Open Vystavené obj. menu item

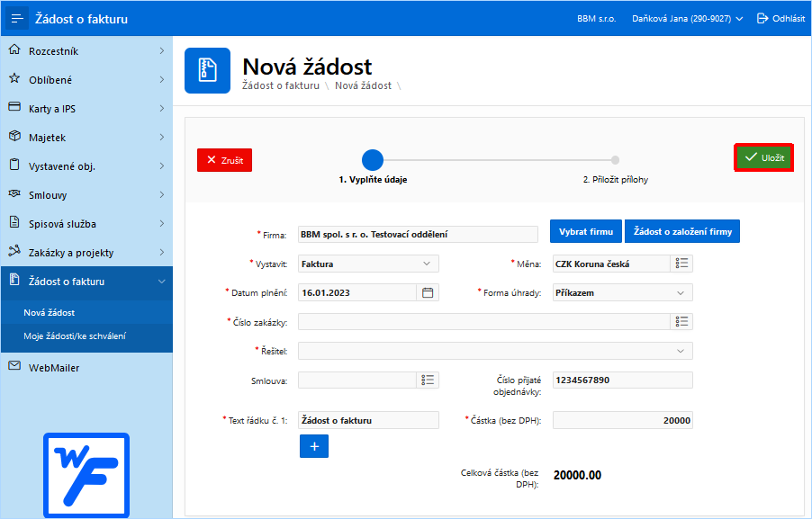tap(86, 166)
